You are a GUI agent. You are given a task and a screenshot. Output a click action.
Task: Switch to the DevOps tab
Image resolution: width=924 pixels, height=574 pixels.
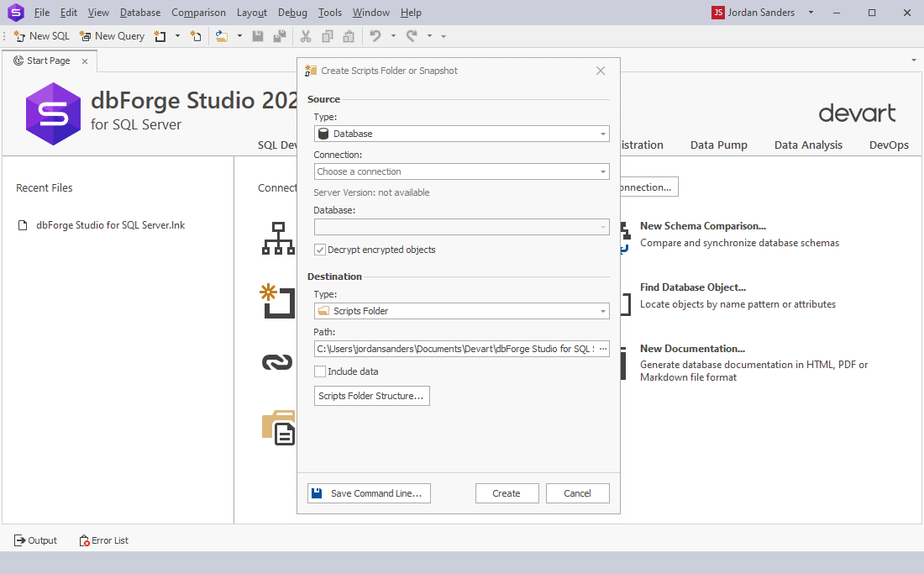(x=889, y=145)
